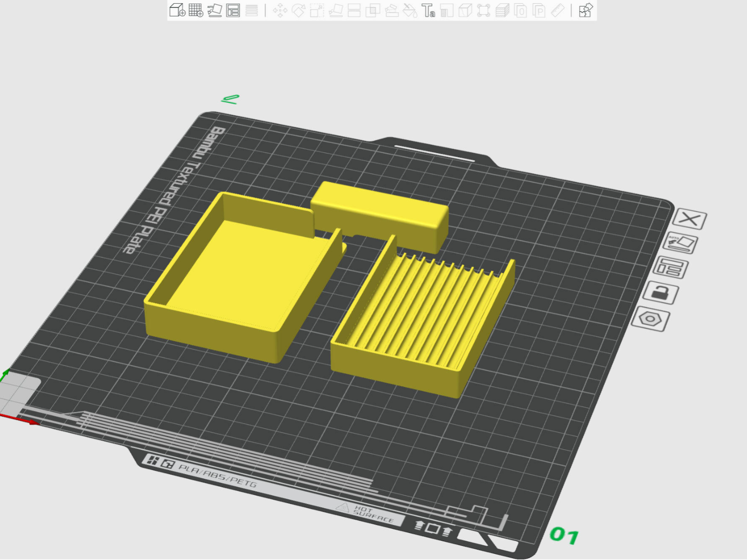Remove plate 01 with the X icon
This screenshot has width=747, height=560.
point(690,219)
